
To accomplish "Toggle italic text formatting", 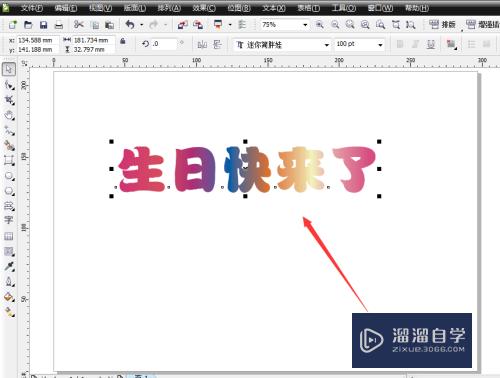I will pyautogui.click(x=415, y=44).
